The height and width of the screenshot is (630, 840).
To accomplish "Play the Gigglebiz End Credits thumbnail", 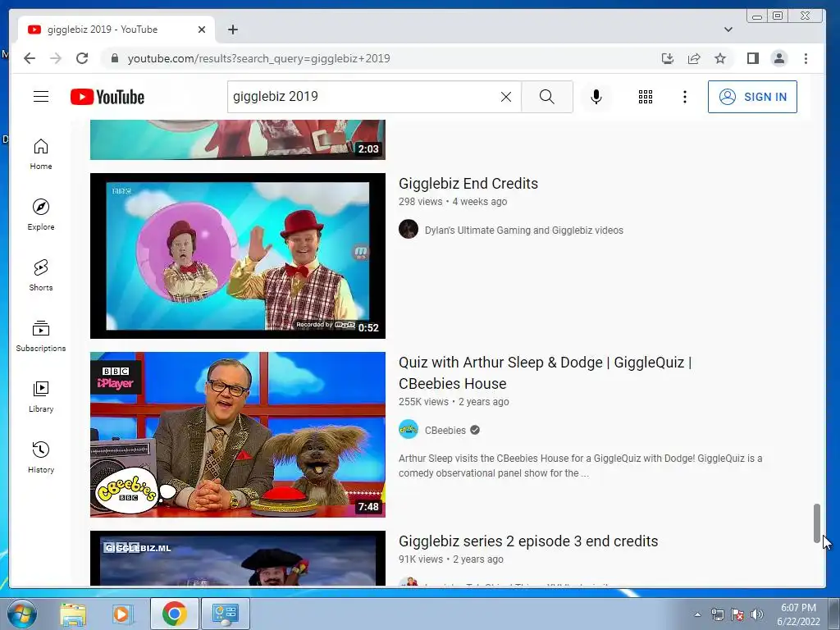I will [238, 256].
